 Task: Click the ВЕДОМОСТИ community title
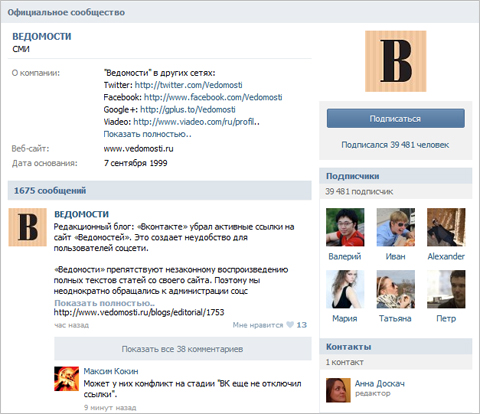click(x=42, y=36)
